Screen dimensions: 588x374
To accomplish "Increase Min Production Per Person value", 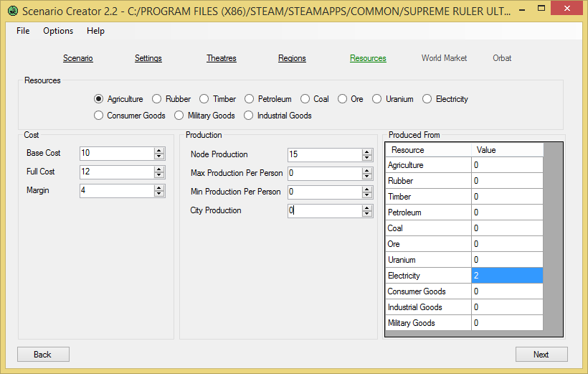I will (x=367, y=190).
